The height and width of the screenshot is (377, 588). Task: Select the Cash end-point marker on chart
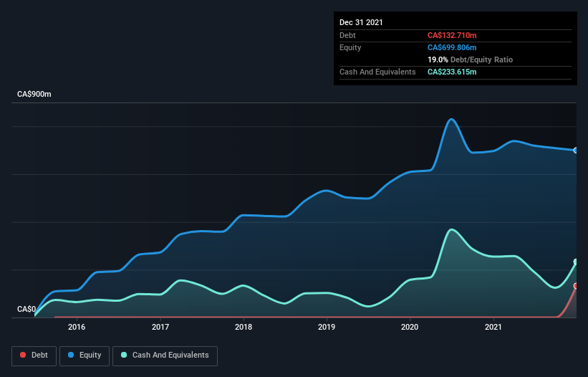(x=576, y=262)
